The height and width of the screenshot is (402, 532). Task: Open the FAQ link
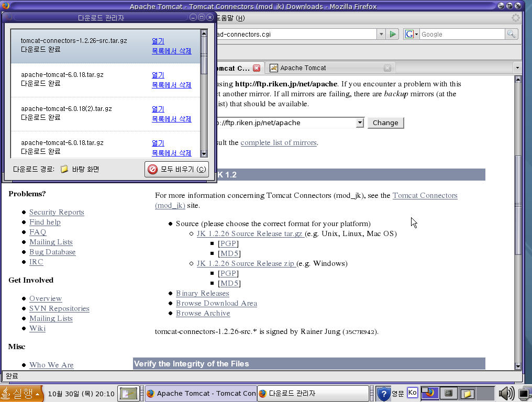(x=38, y=232)
